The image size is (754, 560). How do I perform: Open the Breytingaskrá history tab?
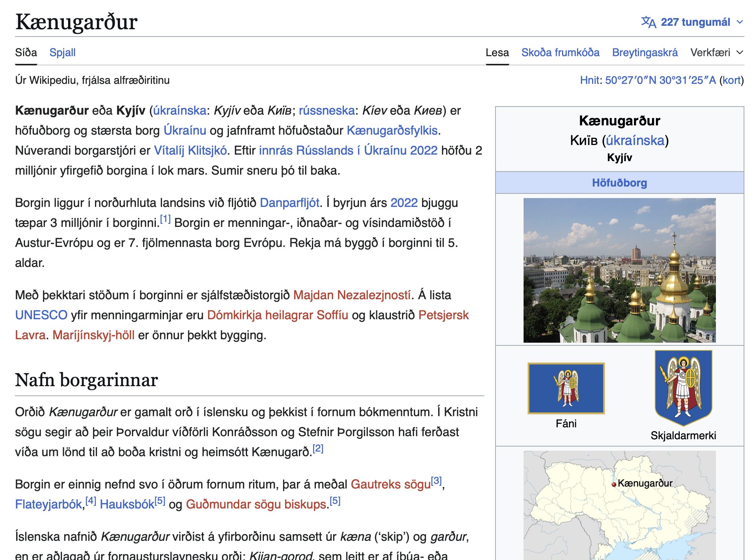click(645, 53)
